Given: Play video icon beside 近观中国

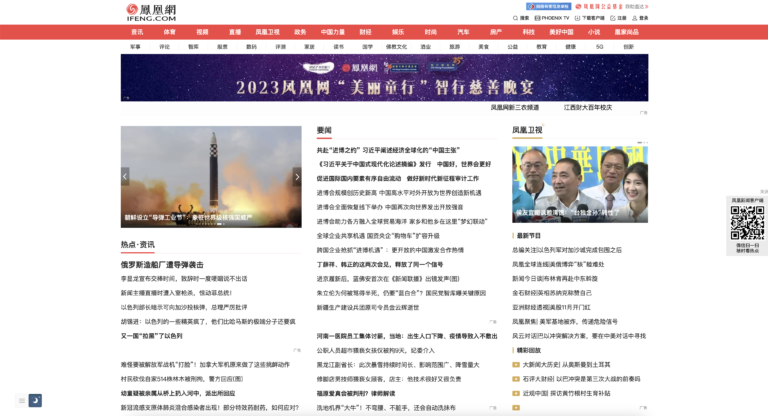Looking at the screenshot, I should click(516, 393).
